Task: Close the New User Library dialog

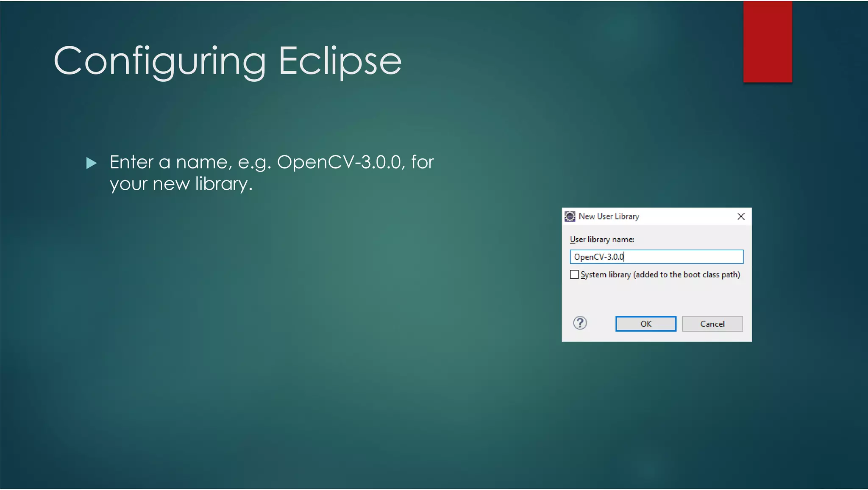Action: pos(741,216)
